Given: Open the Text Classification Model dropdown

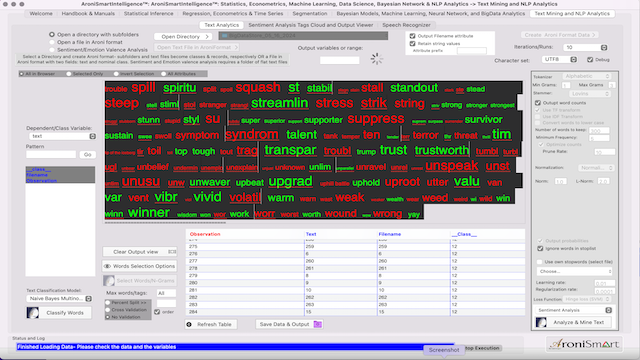Looking at the screenshot, I should click(60, 299).
